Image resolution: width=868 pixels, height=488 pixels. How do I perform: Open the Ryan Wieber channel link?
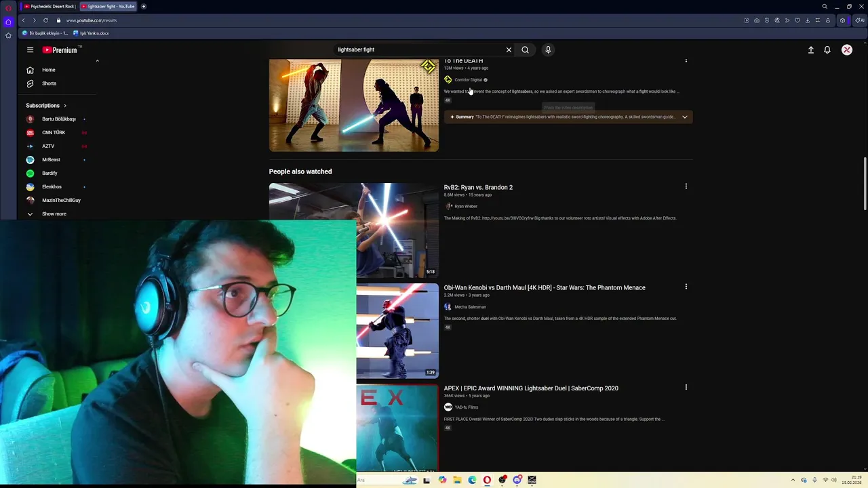[466, 206]
